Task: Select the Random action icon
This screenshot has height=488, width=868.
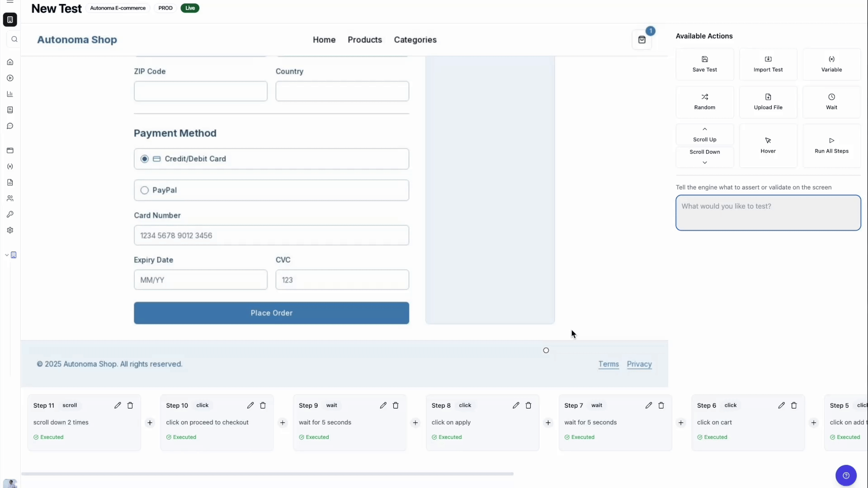Action: point(704,97)
